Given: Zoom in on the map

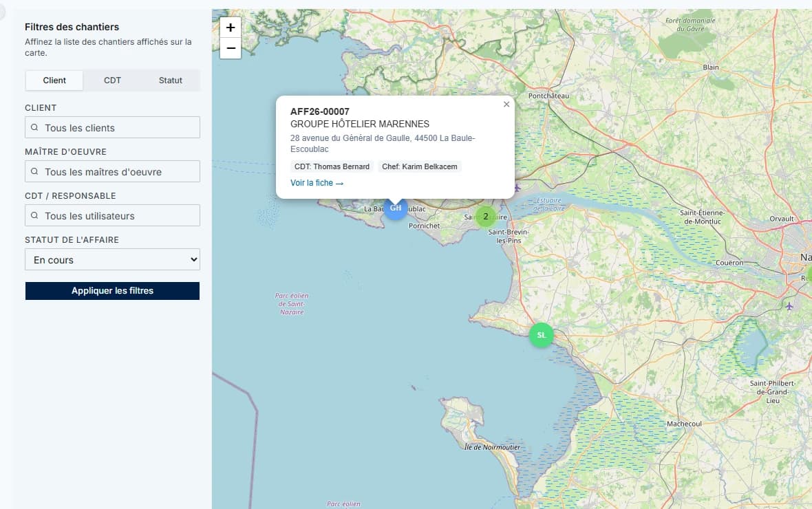Looking at the screenshot, I should coord(231,28).
